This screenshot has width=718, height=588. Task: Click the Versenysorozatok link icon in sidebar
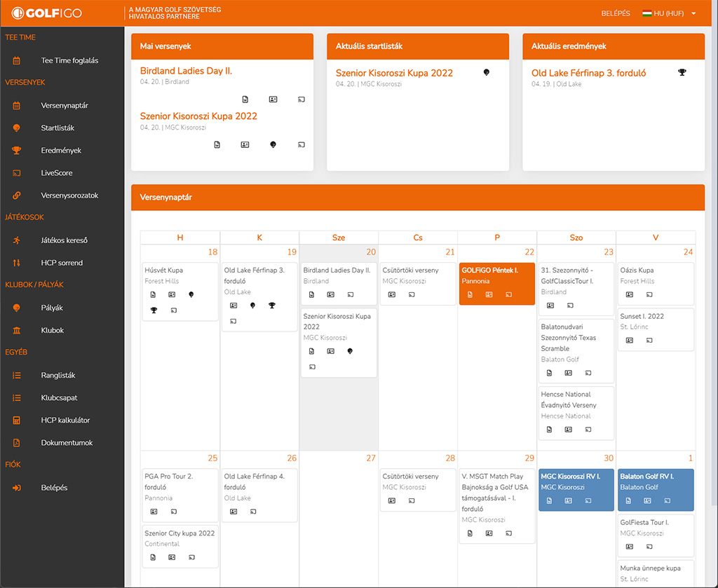(17, 196)
